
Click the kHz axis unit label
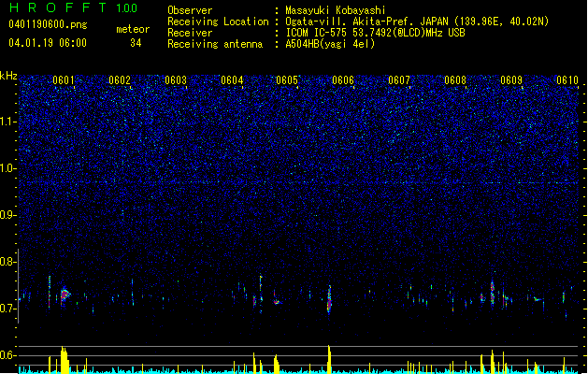(x=8, y=76)
